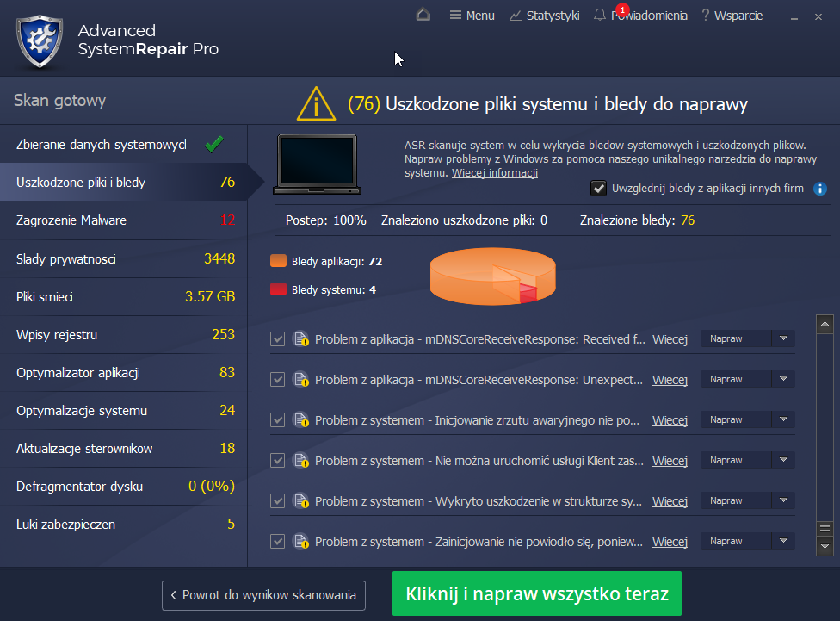This screenshot has width=840, height=621.
Task: Click Powrot do wynikow skanowania button
Action: pos(263,595)
